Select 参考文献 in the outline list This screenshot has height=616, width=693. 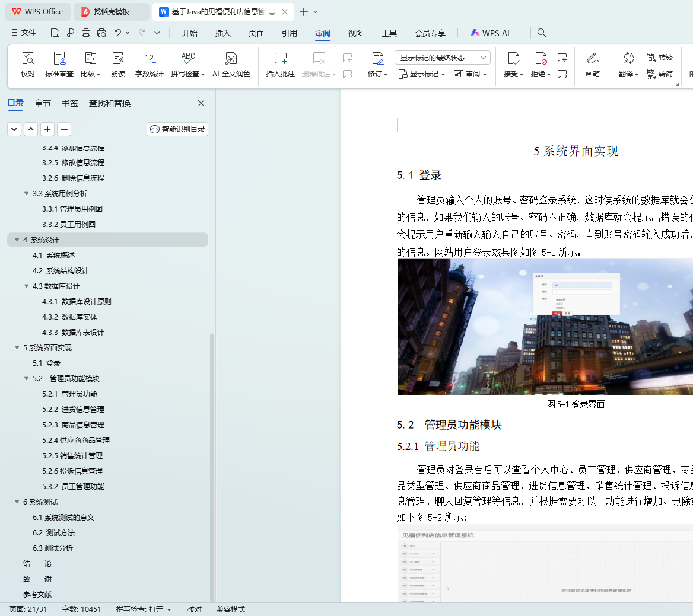click(x=37, y=595)
